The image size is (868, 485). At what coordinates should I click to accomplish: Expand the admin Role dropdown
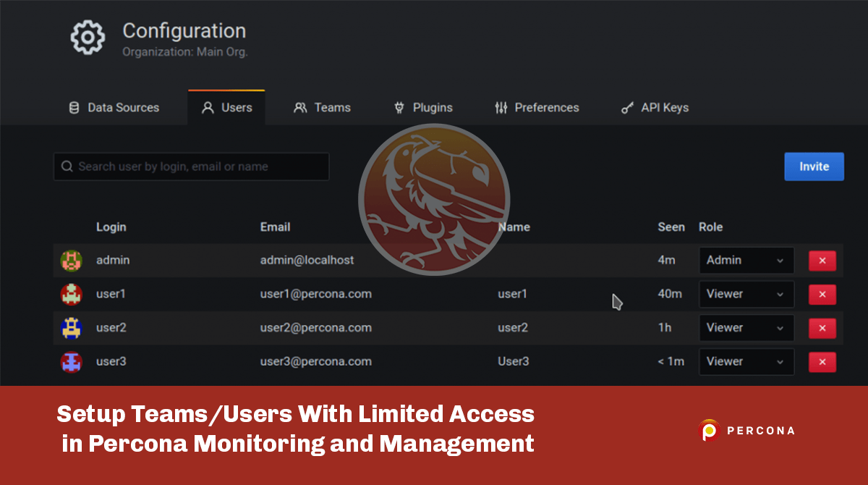pos(746,261)
